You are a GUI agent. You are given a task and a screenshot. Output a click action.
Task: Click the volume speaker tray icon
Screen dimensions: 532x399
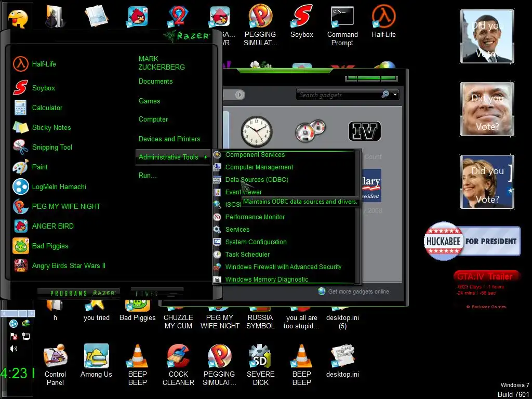(13, 349)
